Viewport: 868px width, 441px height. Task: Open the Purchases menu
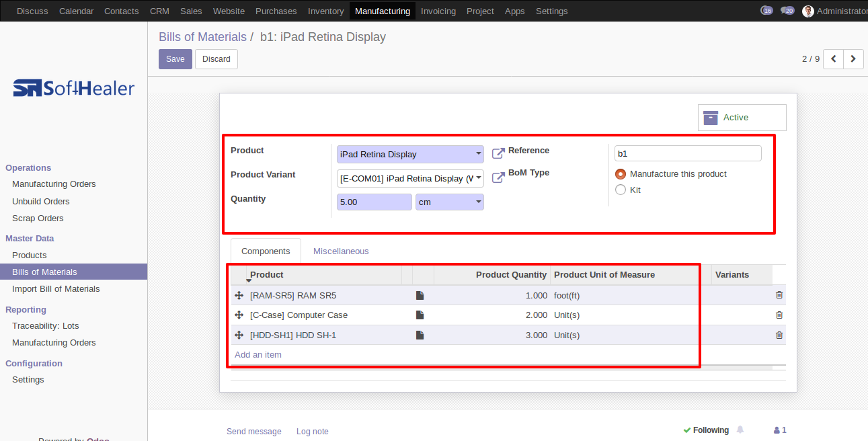[x=276, y=11]
